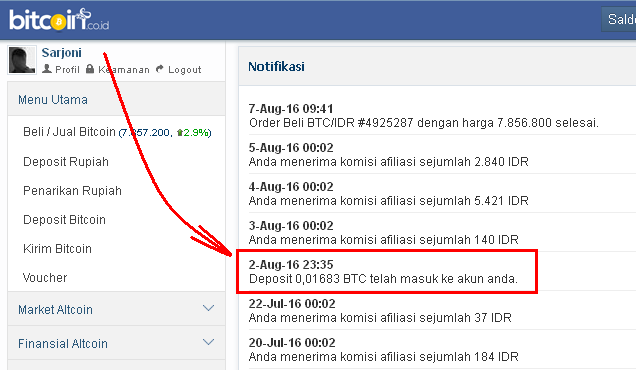This screenshot has width=636, height=370.
Task: Expand the Finansial Altcoin chevron
Action: click(x=208, y=342)
